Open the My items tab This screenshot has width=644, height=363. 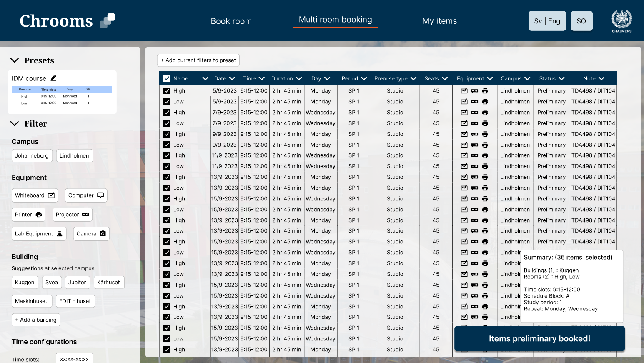[439, 21]
